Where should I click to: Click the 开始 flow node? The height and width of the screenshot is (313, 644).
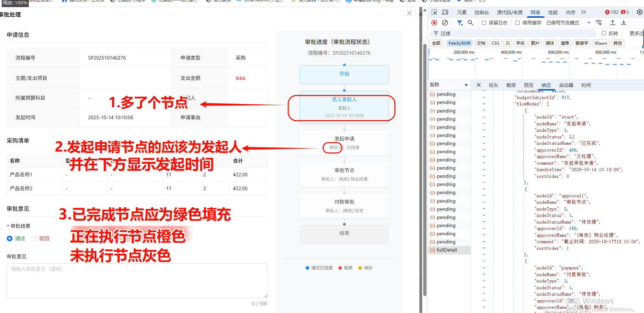pos(344,74)
